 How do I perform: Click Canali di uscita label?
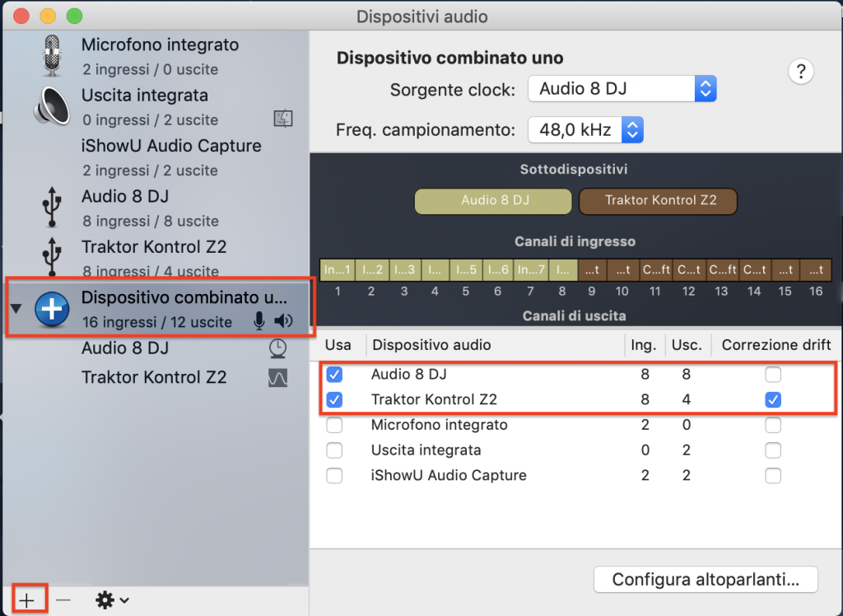(x=574, y=315)
